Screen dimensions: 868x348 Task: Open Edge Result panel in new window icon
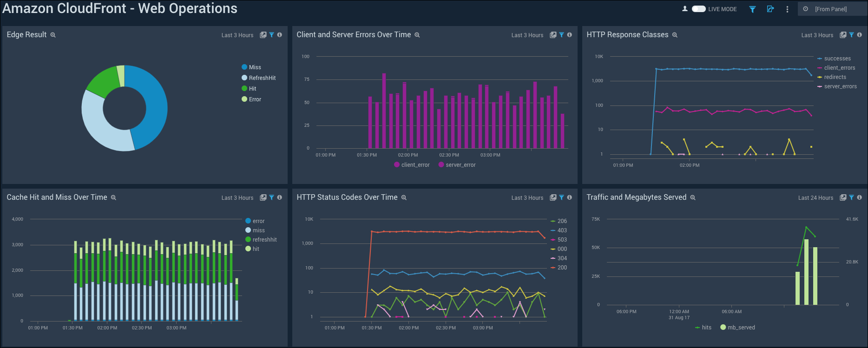tap(263, 35)
